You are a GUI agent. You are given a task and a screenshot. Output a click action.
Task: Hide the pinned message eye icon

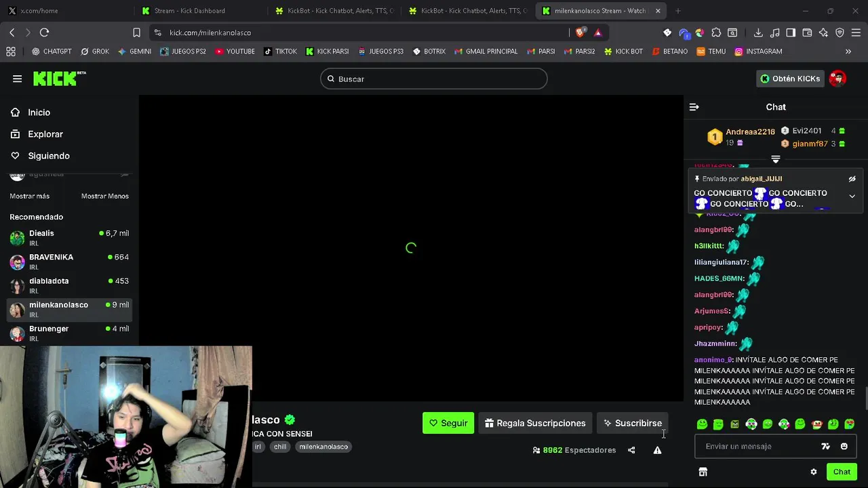coord(852,179)
